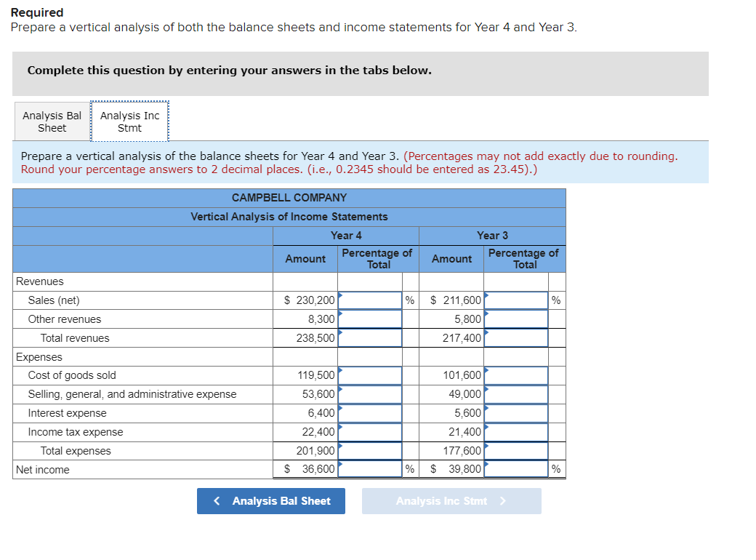Image resolution: width=756 pixels, height=560 pixels.
Task: Click the Year 4 Interest expense percentage cell
Action: coord(371,413)
